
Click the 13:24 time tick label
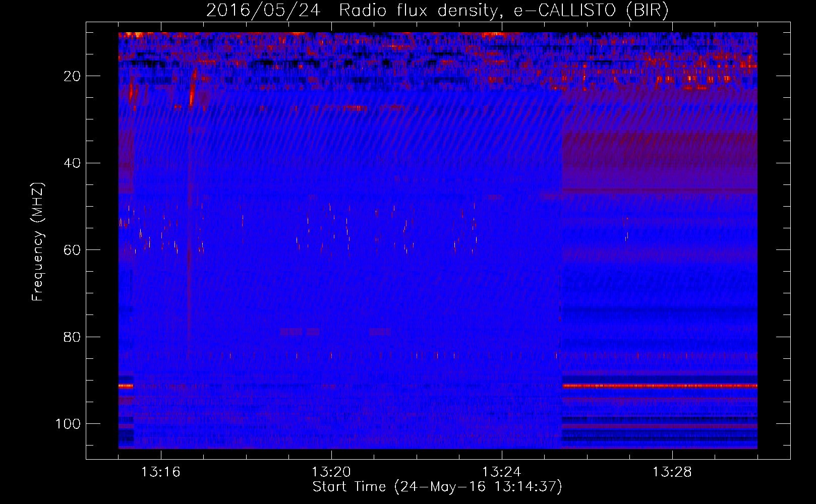pos(501,472)
